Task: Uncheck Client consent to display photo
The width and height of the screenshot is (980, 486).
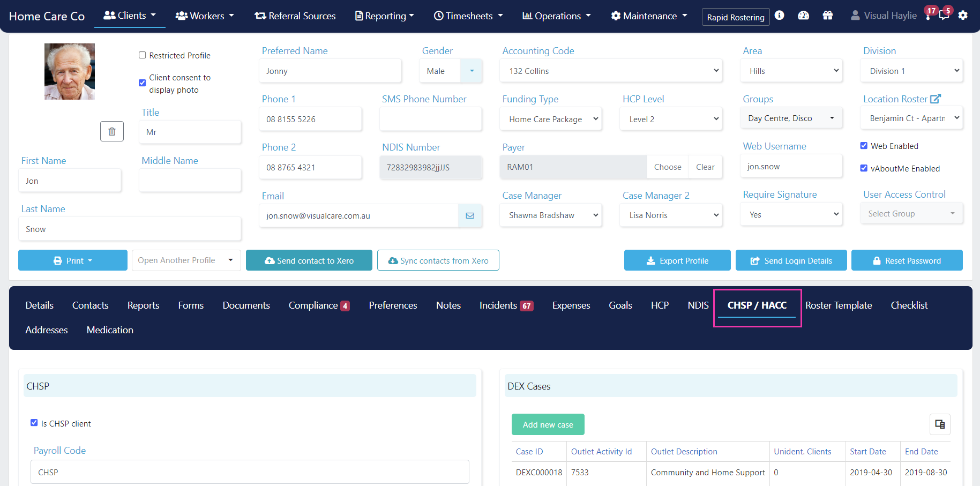Action: pyautogui.click(x=142, y=83)
